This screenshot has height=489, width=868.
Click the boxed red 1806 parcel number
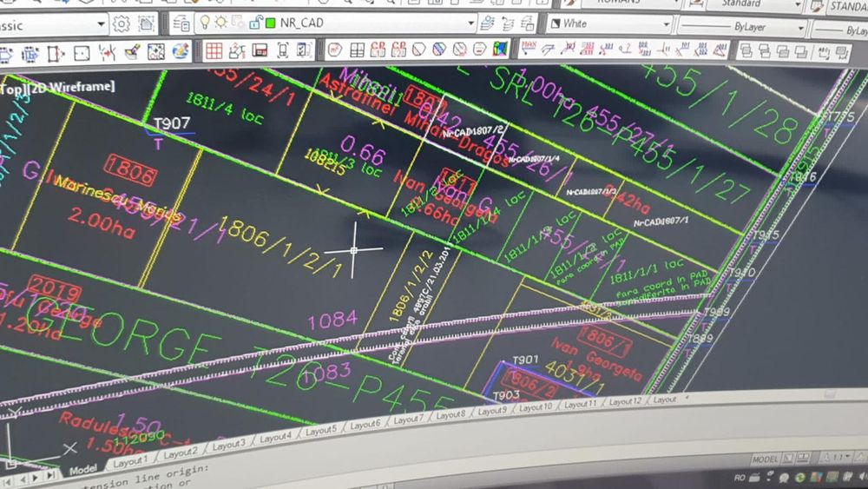pos(130,170)
